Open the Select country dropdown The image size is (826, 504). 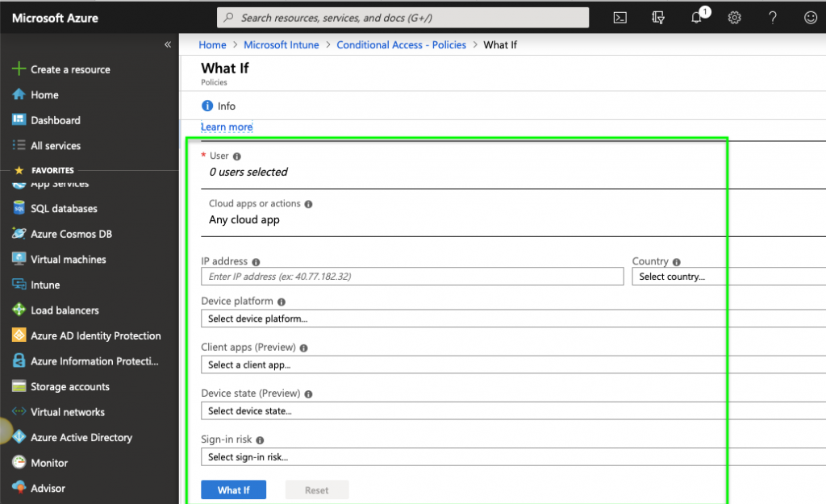[x=729, y=277]
